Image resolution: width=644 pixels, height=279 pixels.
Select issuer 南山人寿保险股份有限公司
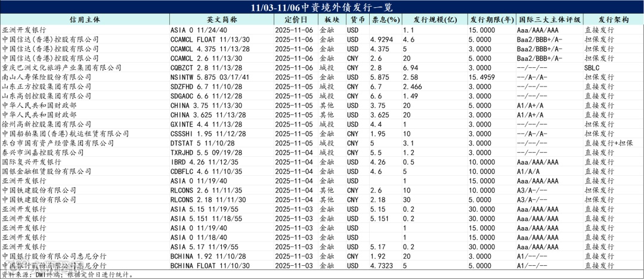[47, 77]
